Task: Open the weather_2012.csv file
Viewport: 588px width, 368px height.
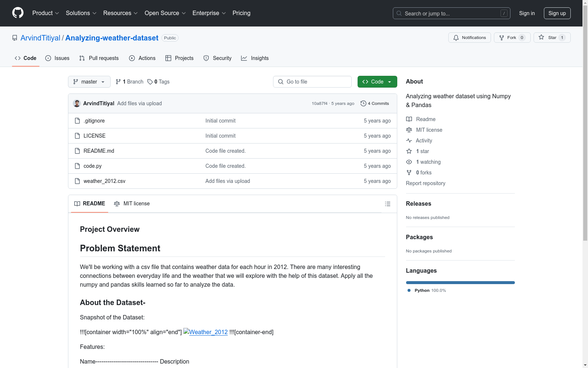Action: (104, 181)
